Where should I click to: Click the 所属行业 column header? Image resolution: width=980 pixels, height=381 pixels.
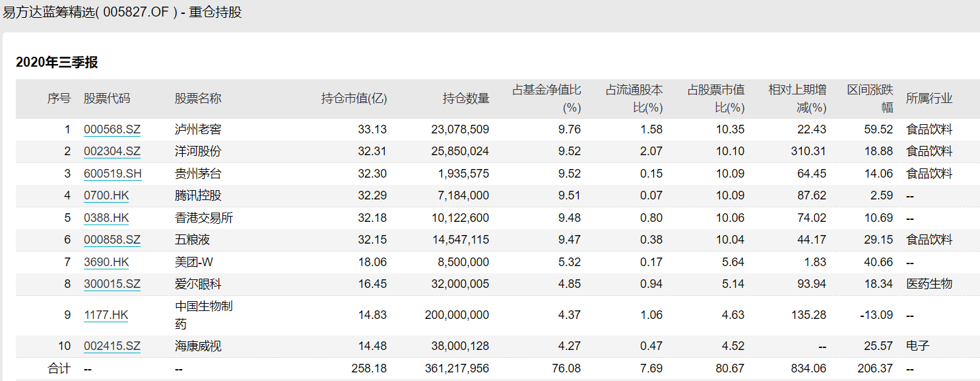click(x=929, y=98)
